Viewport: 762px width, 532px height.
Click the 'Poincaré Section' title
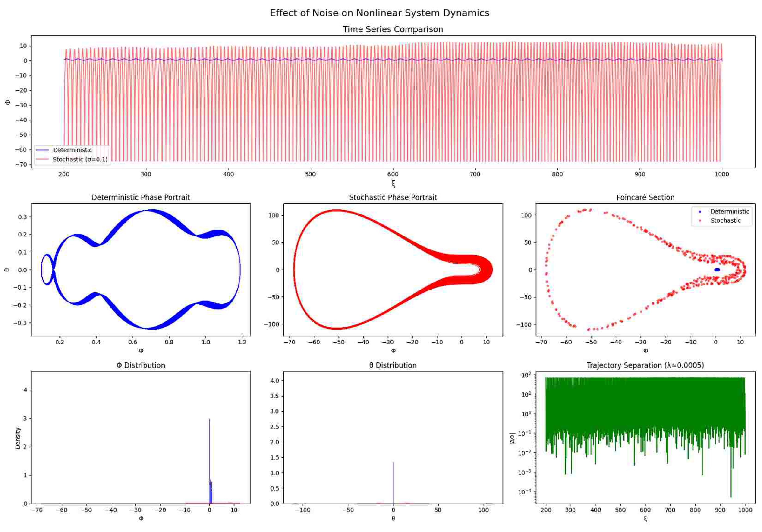(645, 198)
